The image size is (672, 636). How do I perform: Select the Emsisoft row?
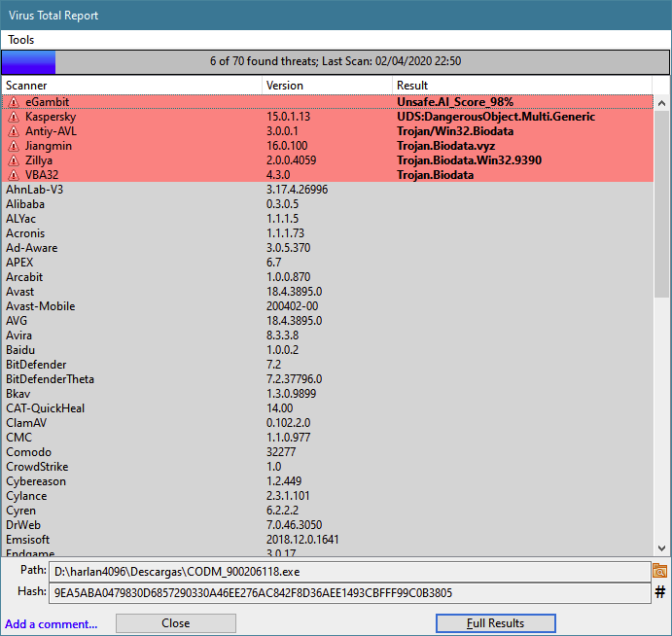[328, 539]
